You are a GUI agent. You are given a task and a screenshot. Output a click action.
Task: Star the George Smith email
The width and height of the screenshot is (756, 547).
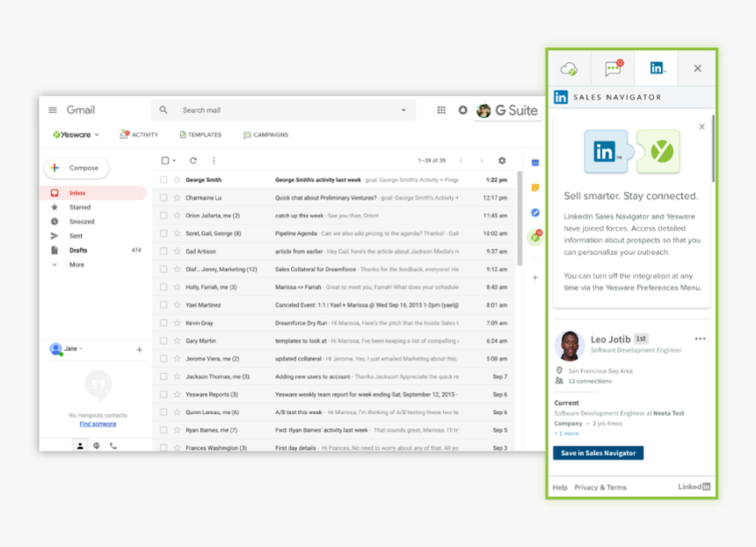pyautogui.click(x=177, y=179)
